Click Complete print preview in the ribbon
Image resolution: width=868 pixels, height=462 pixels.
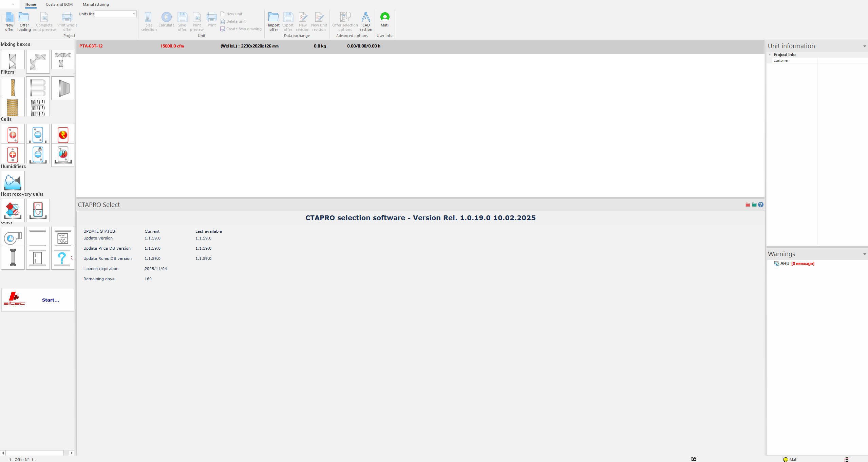tap(44, 21)
